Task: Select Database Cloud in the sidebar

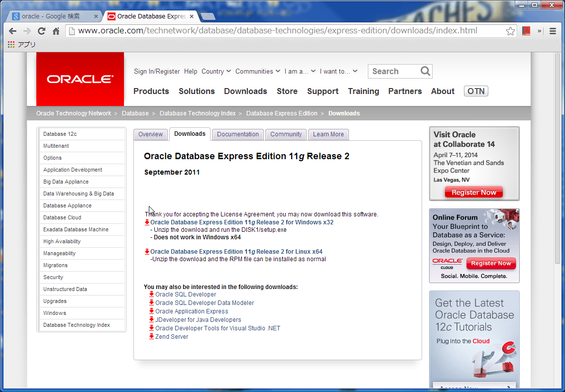Action: [x=62, y=217]
